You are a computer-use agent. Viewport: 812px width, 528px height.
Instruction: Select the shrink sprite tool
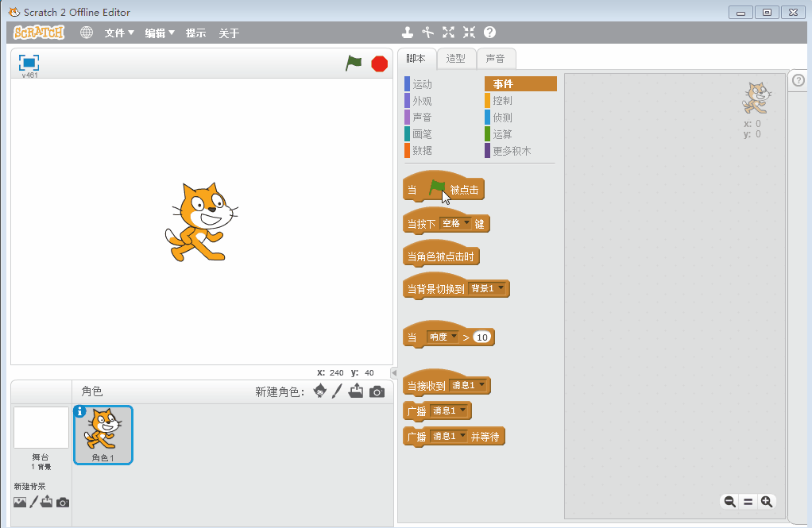pyautogui.click(x=468, y=33)
